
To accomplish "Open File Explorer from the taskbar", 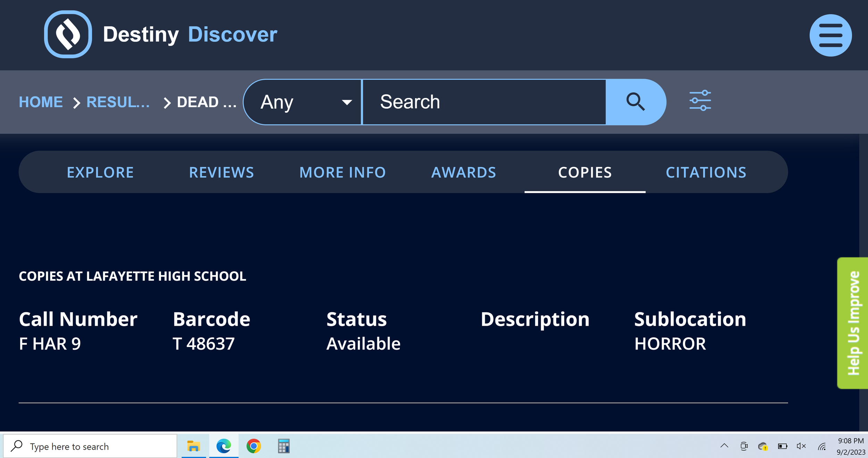I will point(193,446).
